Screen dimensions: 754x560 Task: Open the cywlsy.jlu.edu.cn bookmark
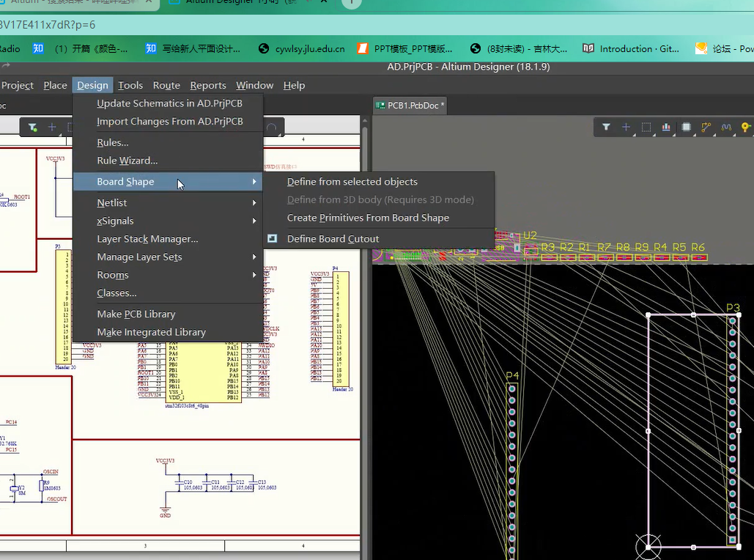(300, 49)
